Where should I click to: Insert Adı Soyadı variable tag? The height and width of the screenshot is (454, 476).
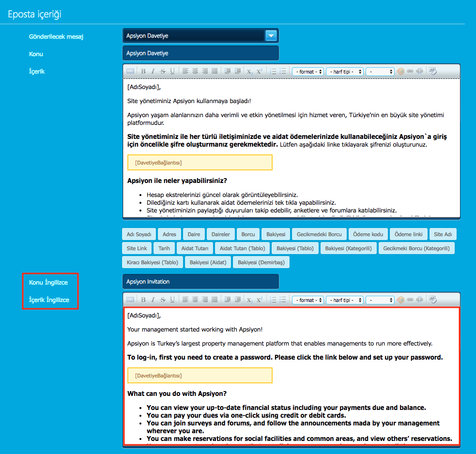click(139, 234)
